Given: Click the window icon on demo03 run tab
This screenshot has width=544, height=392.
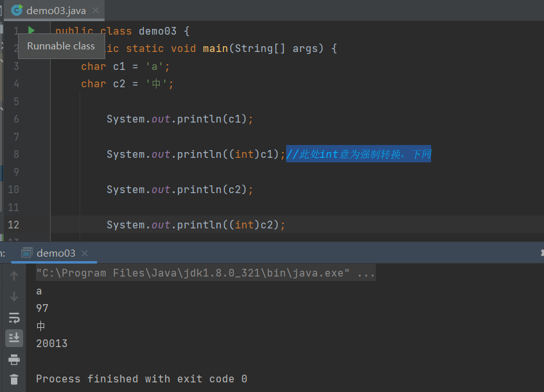Looking at the screenshot, I should coord(26,253).
